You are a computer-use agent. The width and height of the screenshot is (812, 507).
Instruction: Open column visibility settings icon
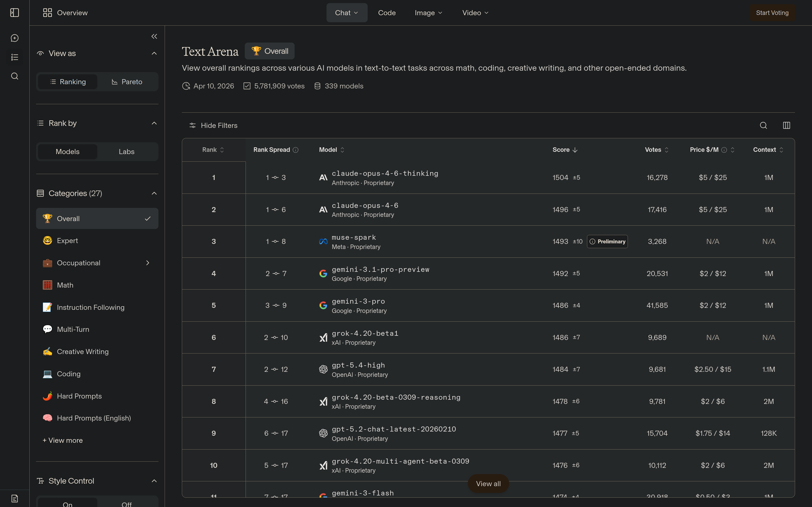(x=787, y=125)
